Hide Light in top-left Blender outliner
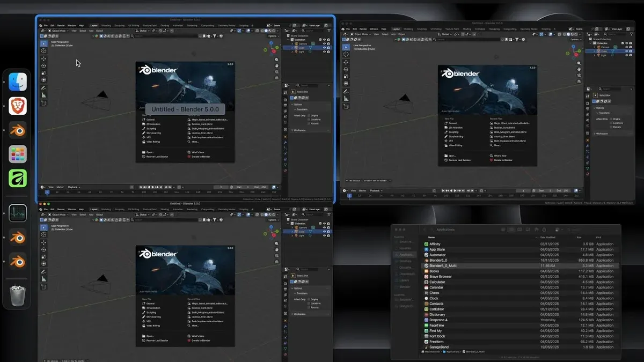The image size is (644, 362). point(324,51)
